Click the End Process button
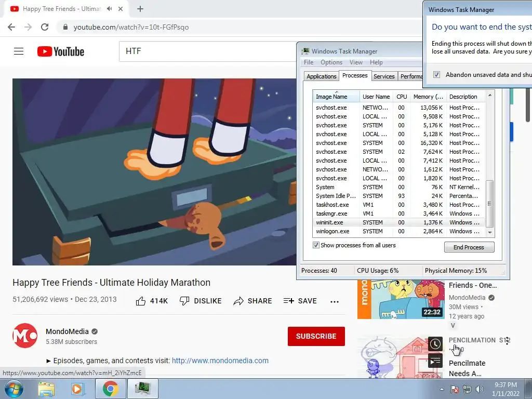Image resolution: width=532 pixels, height=399 pixels. tap(469, 247)
